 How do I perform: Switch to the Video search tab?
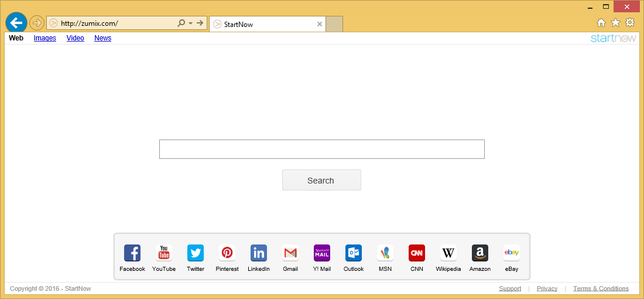[x=75, y=38]
